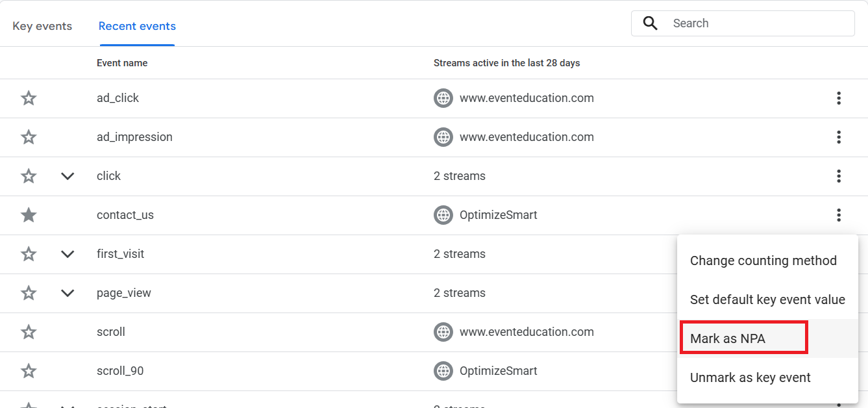Open the three-dot menu for ad_click
868x408 pixels.
839,98
